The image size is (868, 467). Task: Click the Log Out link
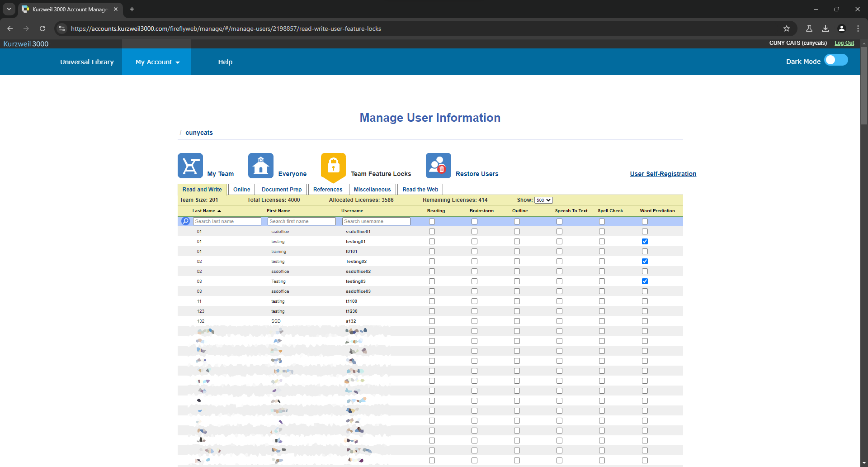click(844, 43)
